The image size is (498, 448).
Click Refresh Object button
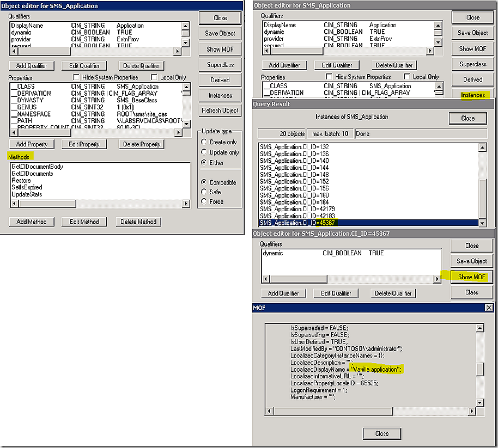pyautogui.click(x=220, y=111)
